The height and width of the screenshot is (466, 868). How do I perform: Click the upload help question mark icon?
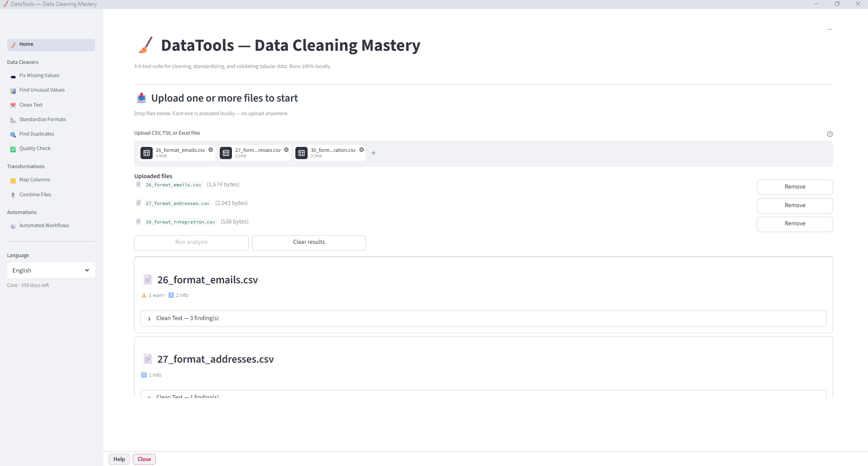pyautogui.click(x=829, y=134)
